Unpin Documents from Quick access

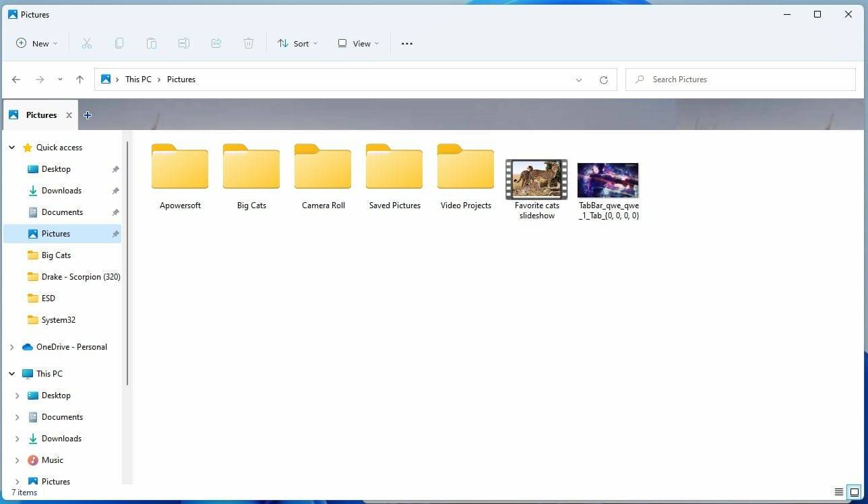115,212
